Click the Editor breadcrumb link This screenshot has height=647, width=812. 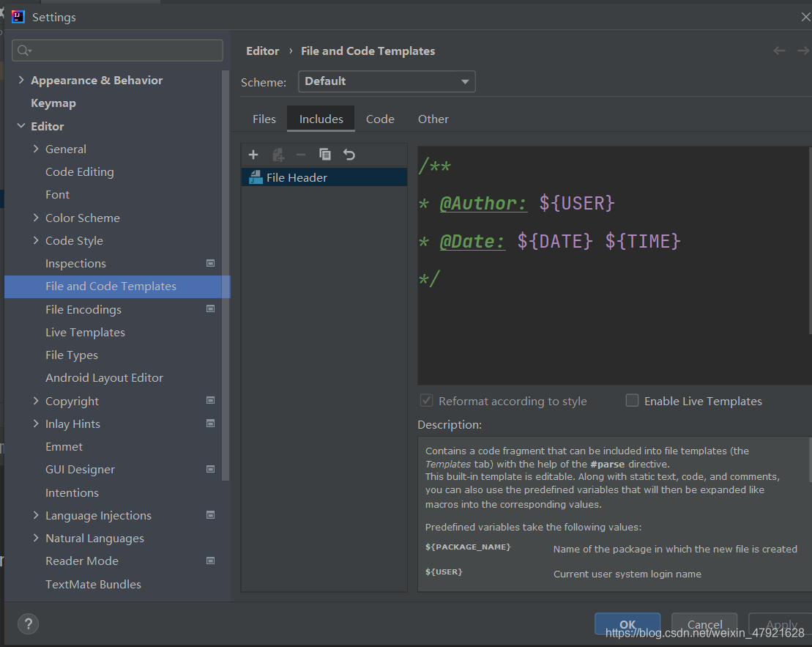263,51
